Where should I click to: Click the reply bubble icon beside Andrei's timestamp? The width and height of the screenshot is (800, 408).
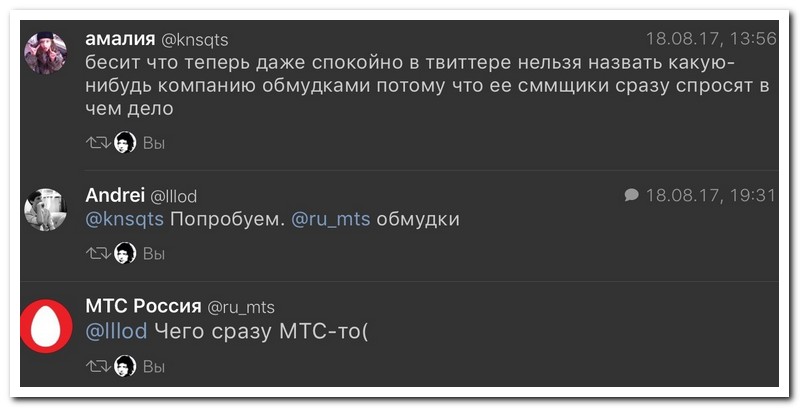tap(631, 194)
